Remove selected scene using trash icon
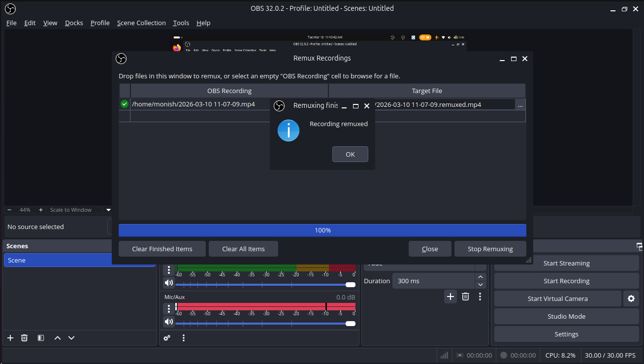This screenshot has width=644, height=364. (24, 338)
